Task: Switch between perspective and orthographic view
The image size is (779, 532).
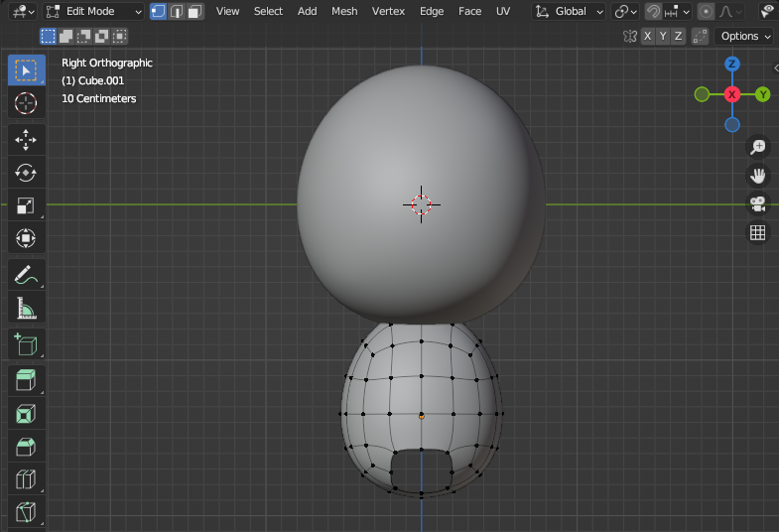Action: [x=758, y=233]
